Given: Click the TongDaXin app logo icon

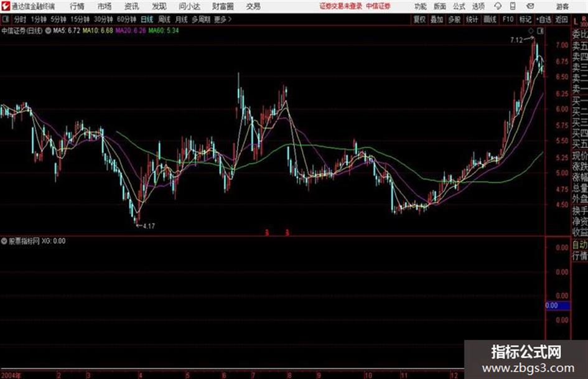Looking at the screenshot, I should (5, 6).
